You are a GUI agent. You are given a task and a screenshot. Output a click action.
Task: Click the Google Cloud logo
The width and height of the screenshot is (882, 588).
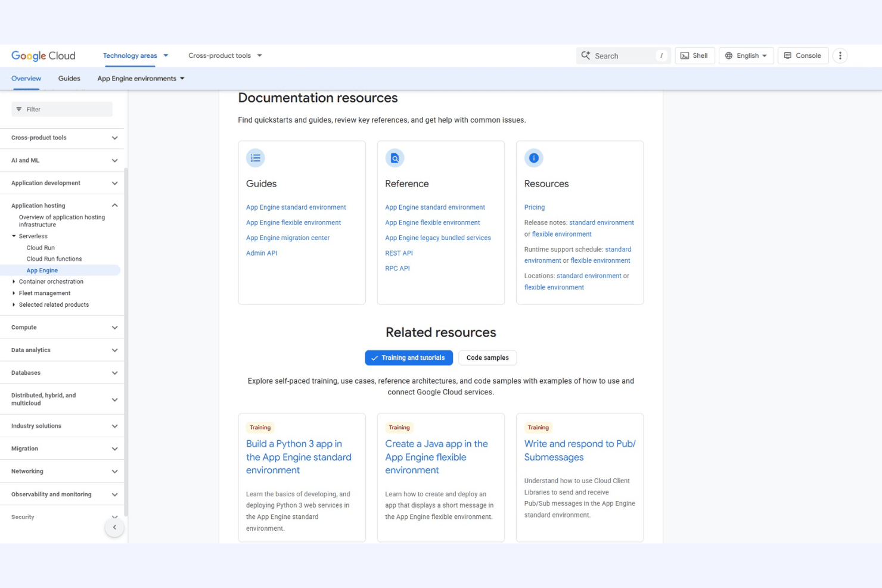click(x=44, y=56)
